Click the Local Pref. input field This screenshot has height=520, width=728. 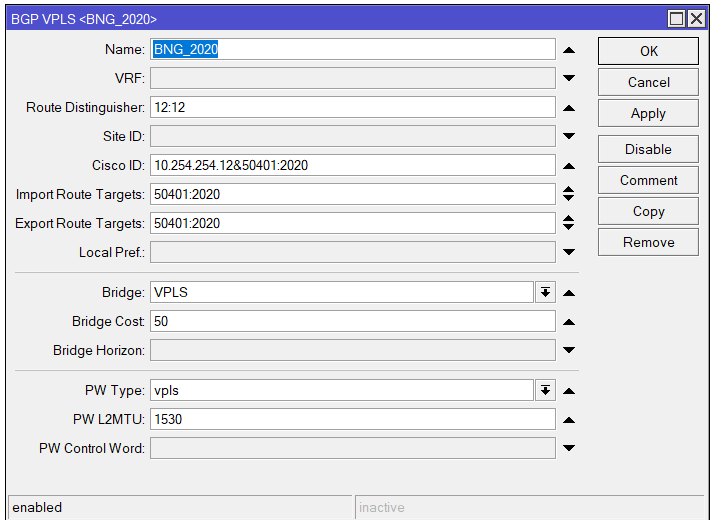click(x=353, y=252)
